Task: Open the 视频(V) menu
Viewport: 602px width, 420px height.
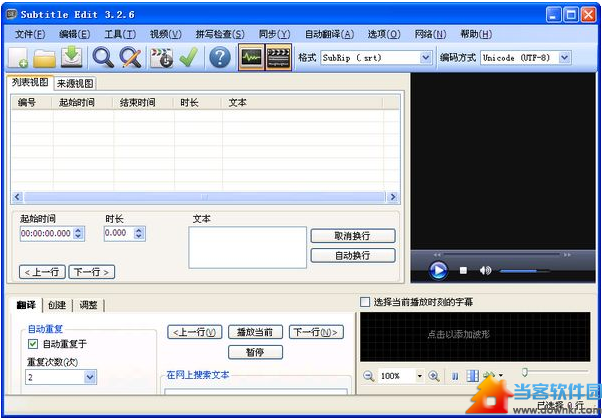Action: coord(165,34)
